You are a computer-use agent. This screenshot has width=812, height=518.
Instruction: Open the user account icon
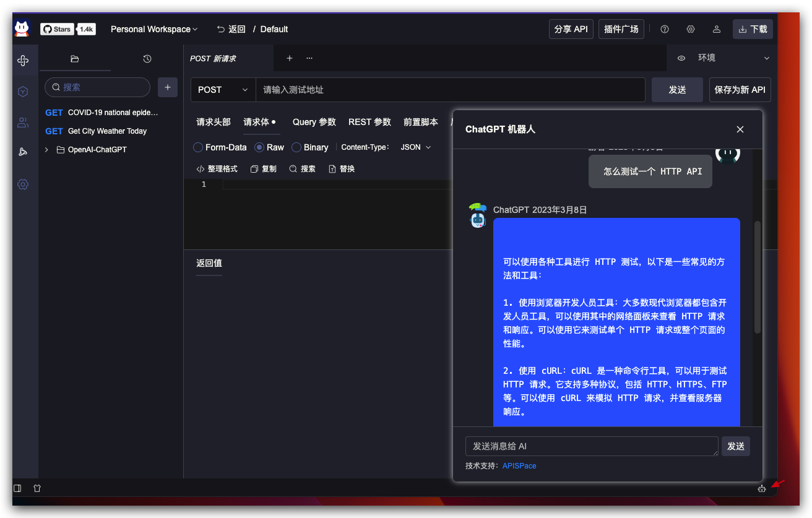click(717, 29)
